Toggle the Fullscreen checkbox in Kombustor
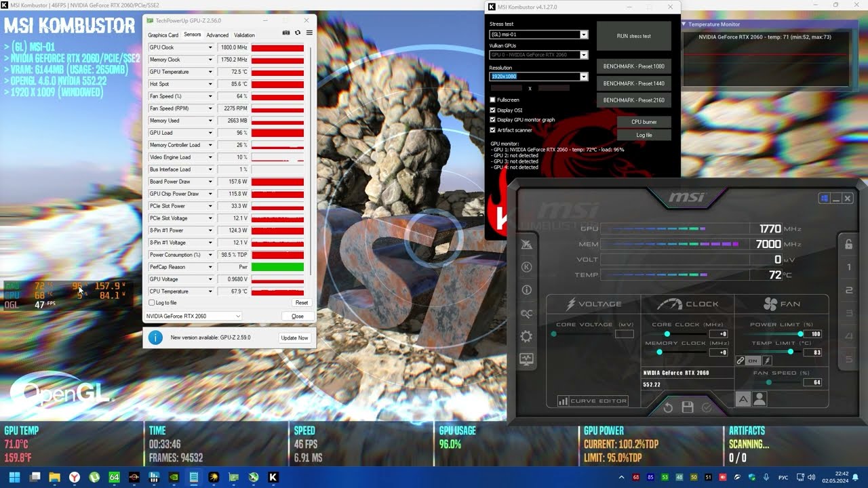The height and width of the screenshot is (488, 868). [x=493, y=100]
